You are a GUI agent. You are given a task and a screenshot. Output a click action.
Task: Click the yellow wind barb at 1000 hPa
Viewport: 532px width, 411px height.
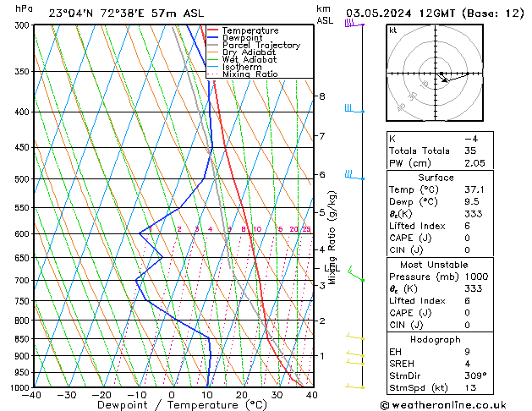(355, 386)
